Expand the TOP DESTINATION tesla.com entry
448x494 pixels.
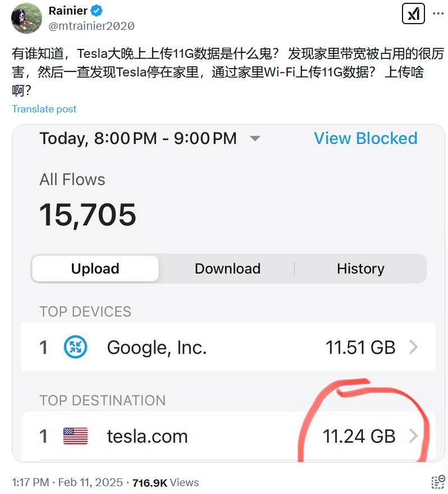tap(225, 436)
